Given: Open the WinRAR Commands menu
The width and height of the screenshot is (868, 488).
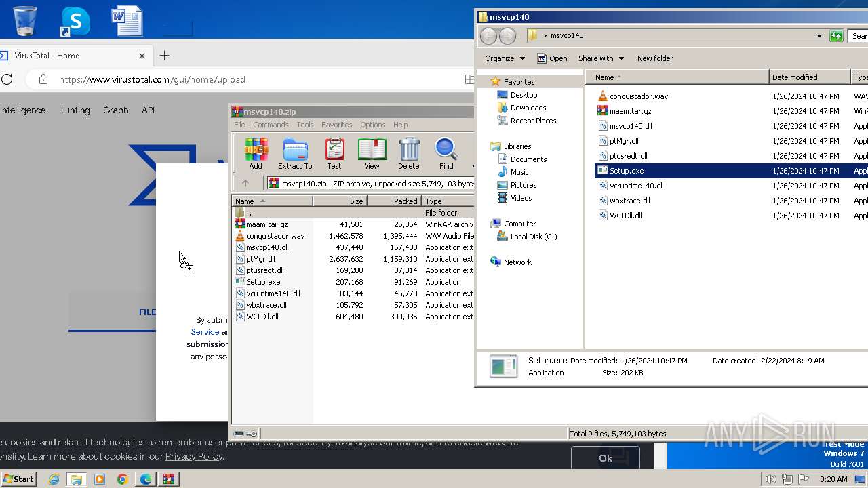Looking at the screenshot, I should click(x=271, y=125).
